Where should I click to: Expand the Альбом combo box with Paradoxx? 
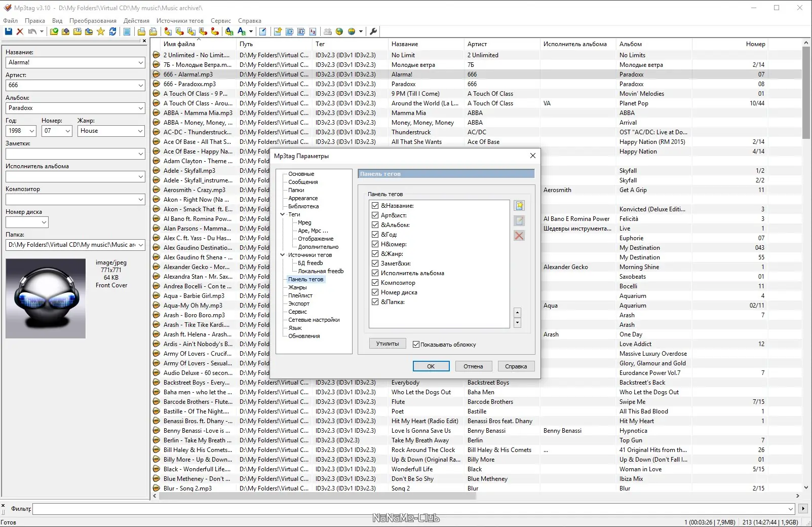(140, 108)
